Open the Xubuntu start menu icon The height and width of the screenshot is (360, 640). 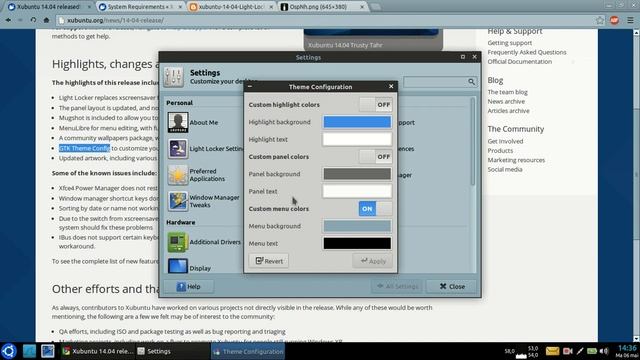[9, 351]
